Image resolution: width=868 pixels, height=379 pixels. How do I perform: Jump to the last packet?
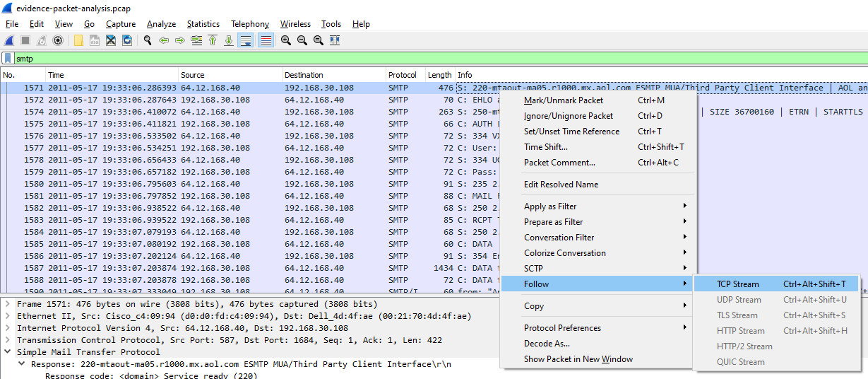coord(229,40)
